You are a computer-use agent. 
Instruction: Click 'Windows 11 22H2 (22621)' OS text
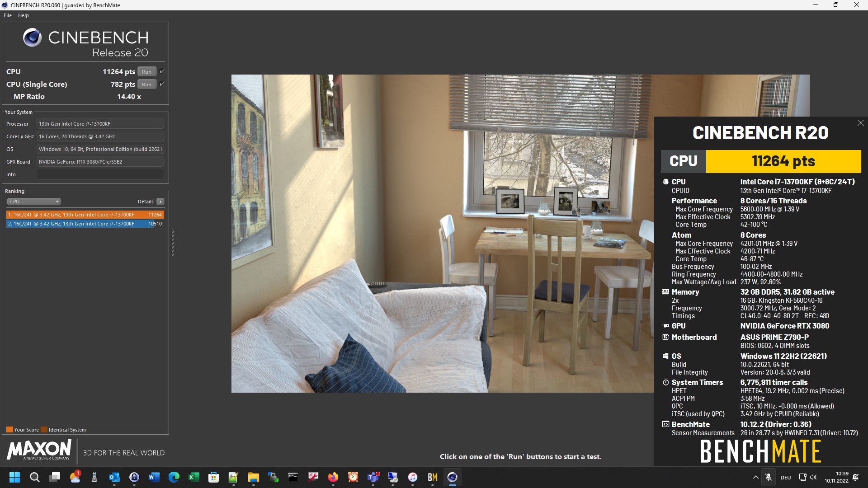(783, 356)
